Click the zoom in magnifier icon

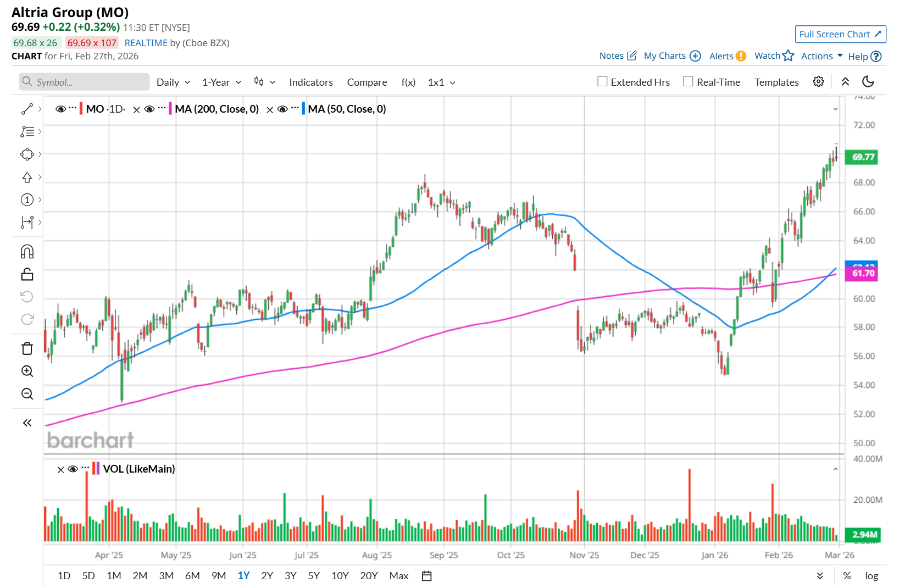(27, 371)
